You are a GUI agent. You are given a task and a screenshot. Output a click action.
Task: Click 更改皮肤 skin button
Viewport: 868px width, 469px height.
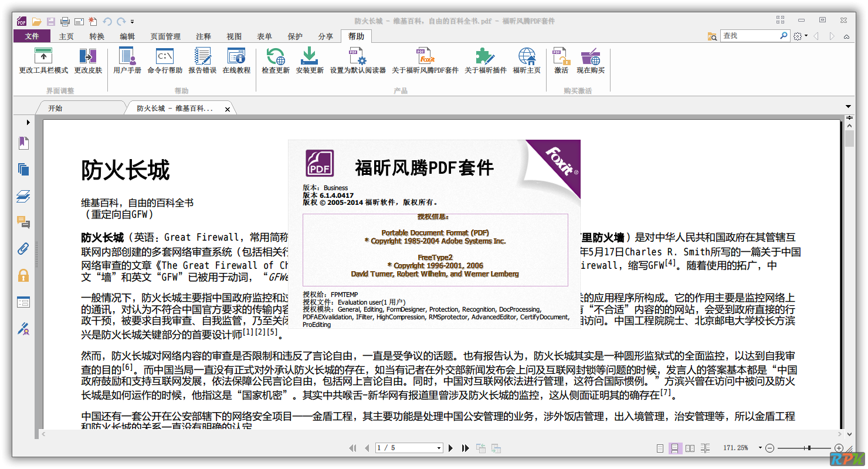click(88, 61)
